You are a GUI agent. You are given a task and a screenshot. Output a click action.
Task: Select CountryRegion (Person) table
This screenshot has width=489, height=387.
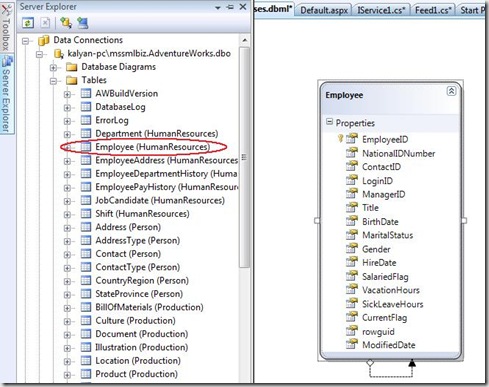tap(142, 280)
